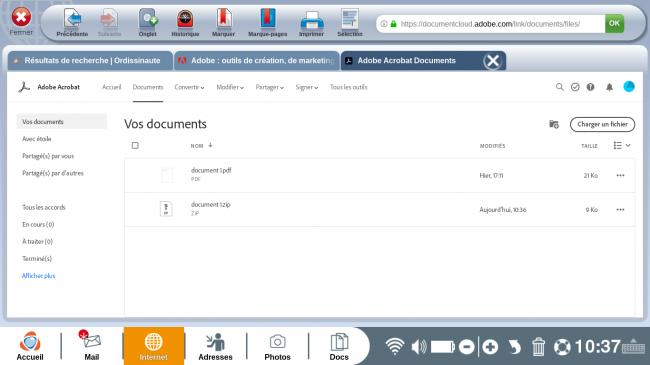Open more options for document 1.pdf

(x=620, y=175)
